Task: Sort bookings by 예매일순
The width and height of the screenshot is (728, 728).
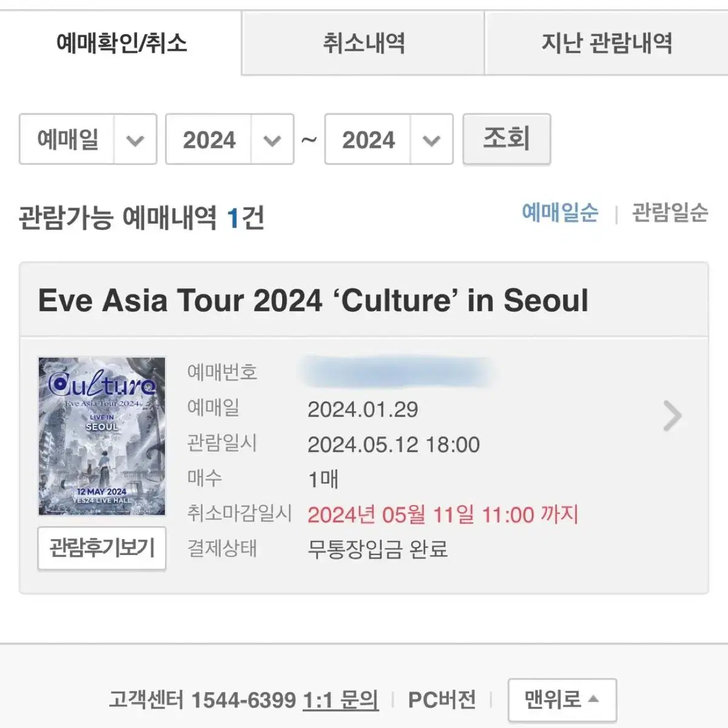Action: (560, 212)
